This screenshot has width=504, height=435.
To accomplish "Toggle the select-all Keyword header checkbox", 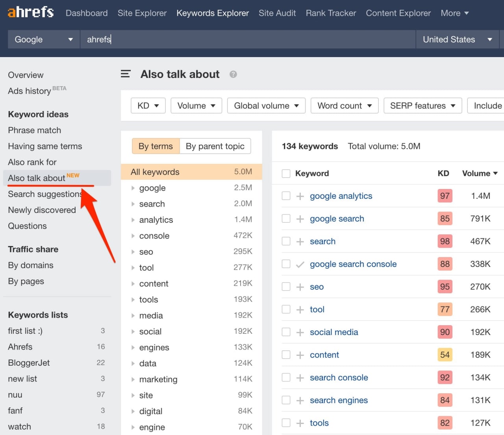I will click(286, 174).
